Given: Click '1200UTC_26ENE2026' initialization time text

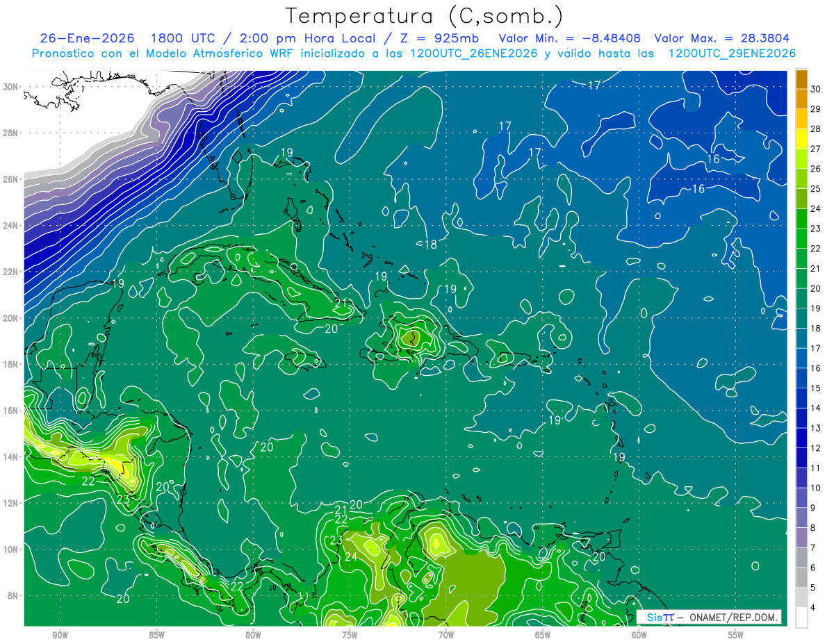Looking at the screenshot, I should (x=472, y=53).
